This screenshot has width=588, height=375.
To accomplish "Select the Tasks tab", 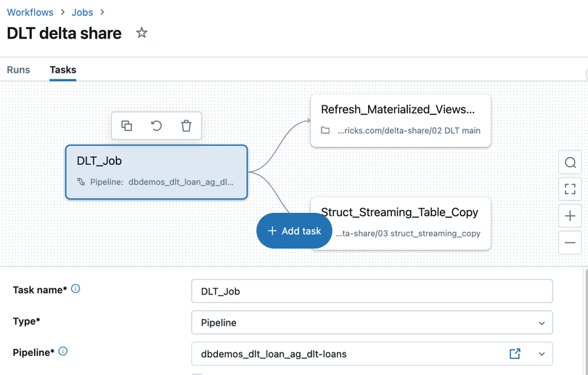I will point(63,70).
